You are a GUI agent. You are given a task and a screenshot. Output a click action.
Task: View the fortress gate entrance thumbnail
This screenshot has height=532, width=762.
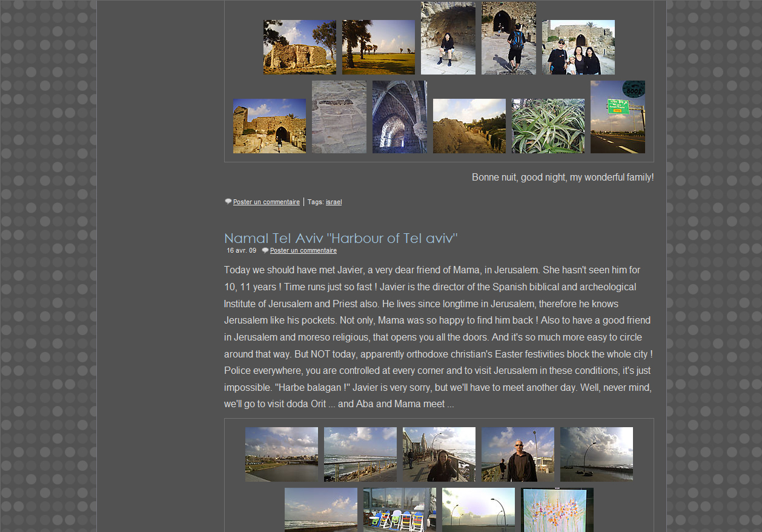click(269, 126)
